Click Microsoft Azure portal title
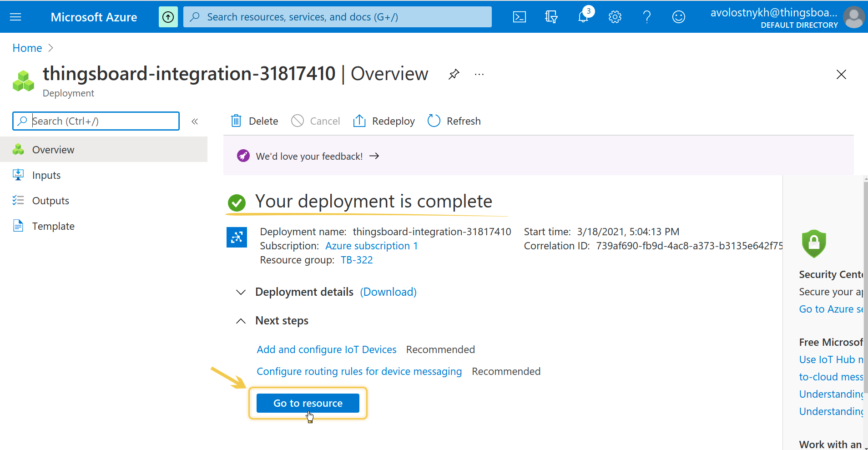The image size is (868, 450). point(94,17)
